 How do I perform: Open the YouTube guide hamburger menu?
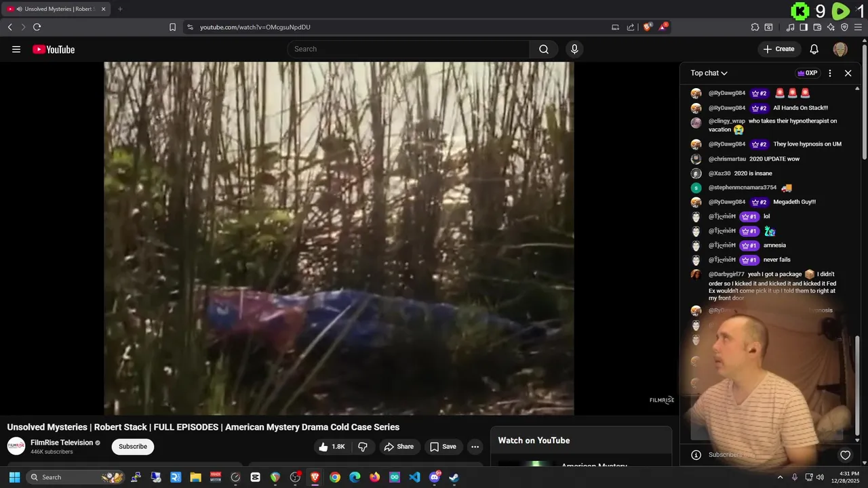16,49
